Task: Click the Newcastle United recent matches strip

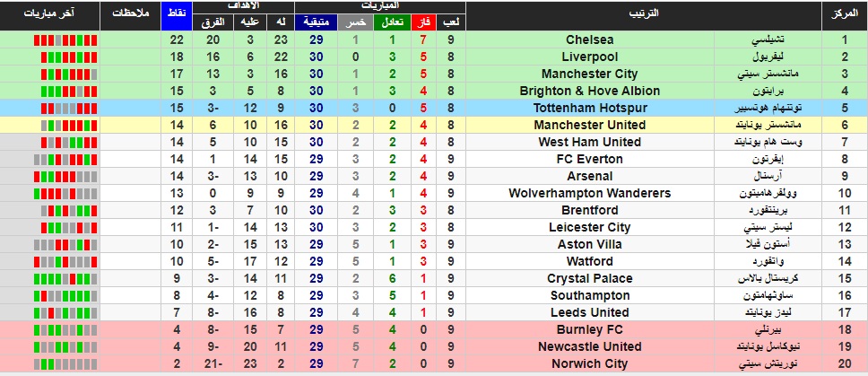Action: point(65,346)
